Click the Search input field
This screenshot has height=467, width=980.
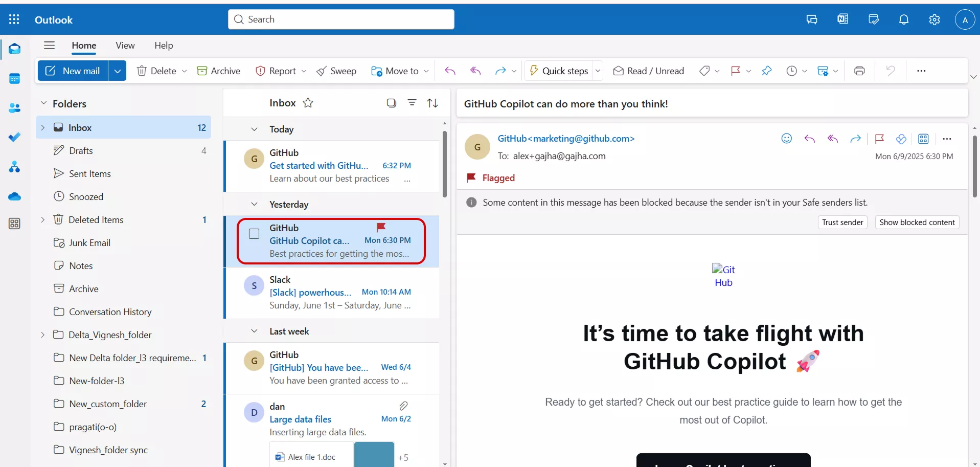[341, 19]
